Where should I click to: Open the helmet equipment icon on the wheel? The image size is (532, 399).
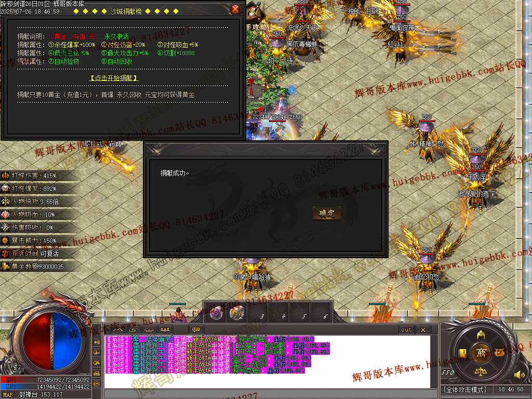point(481,334)
